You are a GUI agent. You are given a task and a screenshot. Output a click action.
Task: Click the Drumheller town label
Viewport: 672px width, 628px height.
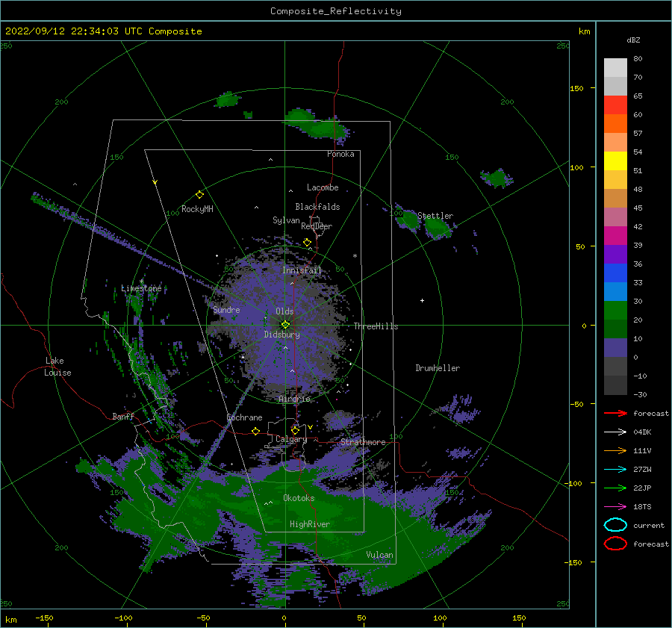pos(438,368)
